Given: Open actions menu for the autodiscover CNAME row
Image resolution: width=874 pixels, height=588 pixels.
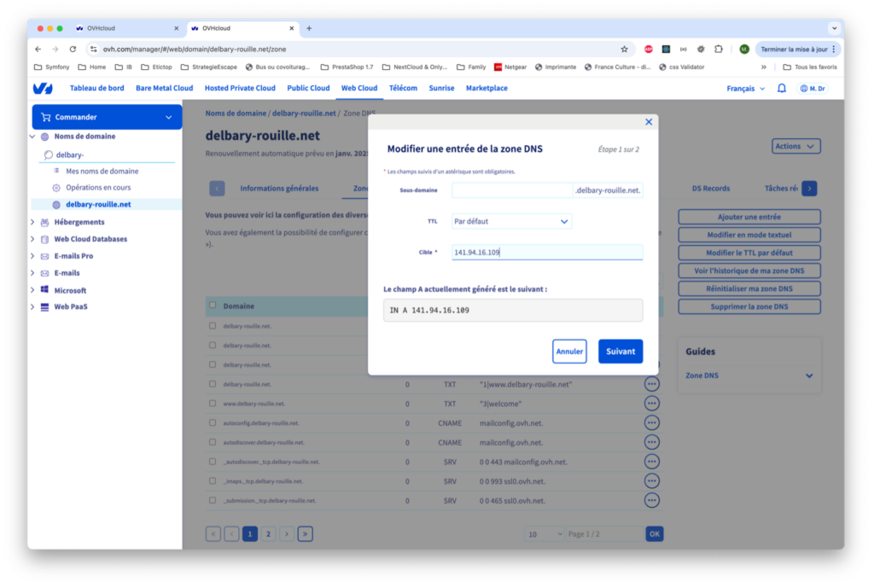Looking at the screenshot, I should (651, 443).
